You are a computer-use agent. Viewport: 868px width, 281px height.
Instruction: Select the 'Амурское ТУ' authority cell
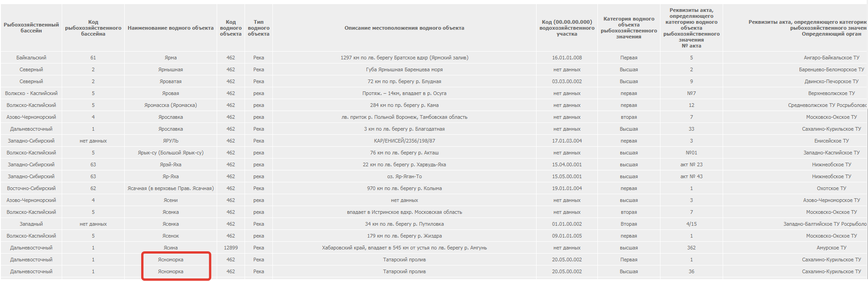point(831,248)
